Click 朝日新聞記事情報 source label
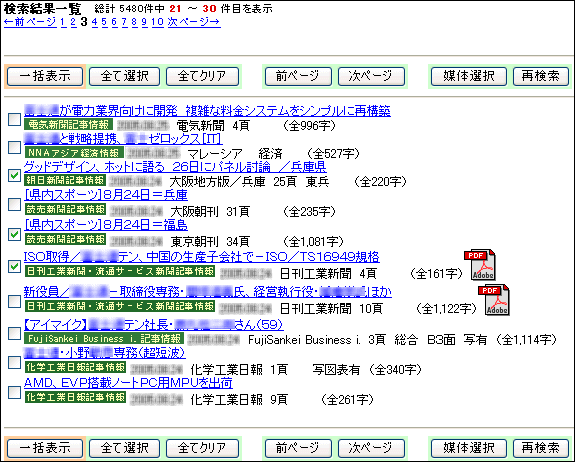Screen dimensions: 575x462 pos(65,180)
